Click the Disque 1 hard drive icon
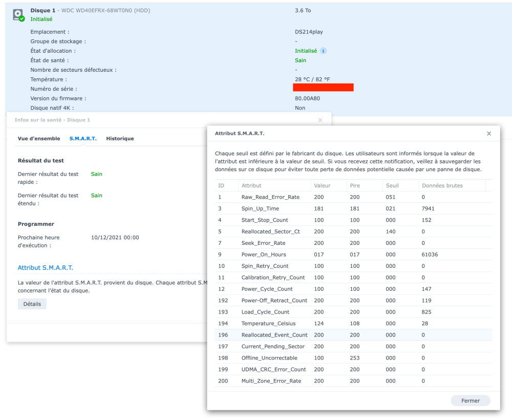The height and width of the screenshot is (420, 512). tap(18, 14)
